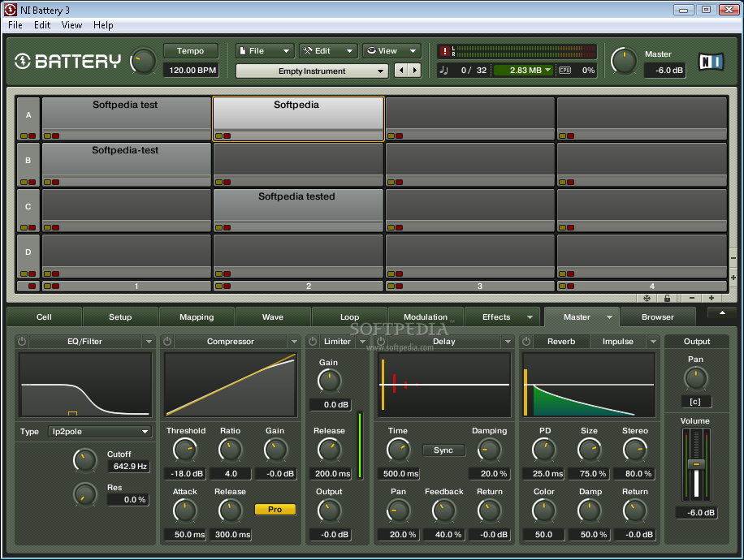Click the Compressor Ratio knob
This screenshot has width=744, height=560.
[230, 450]
